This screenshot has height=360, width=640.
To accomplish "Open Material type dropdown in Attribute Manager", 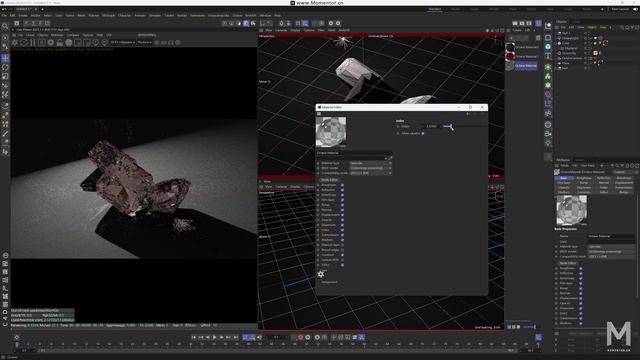I will point(611,247).
